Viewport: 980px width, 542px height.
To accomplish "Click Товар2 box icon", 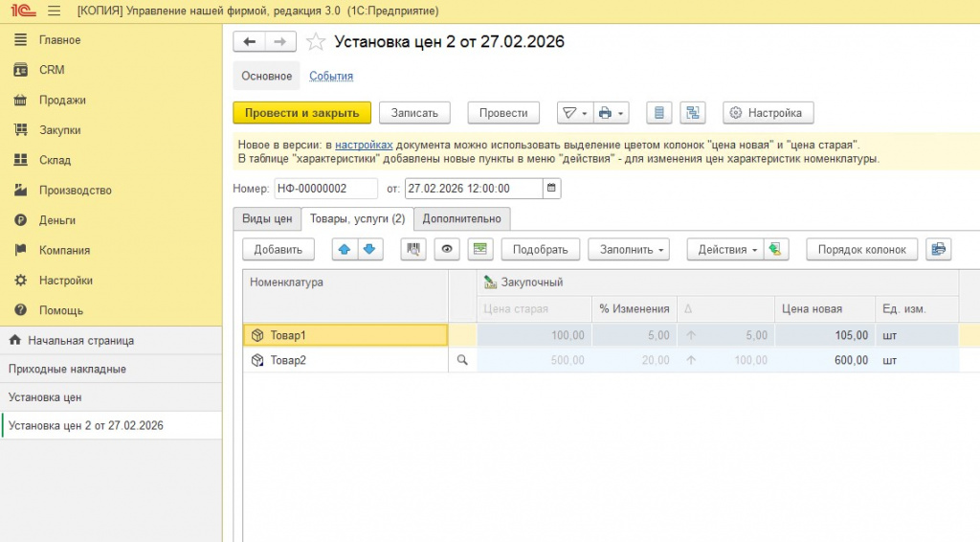I will coord(257,361).
